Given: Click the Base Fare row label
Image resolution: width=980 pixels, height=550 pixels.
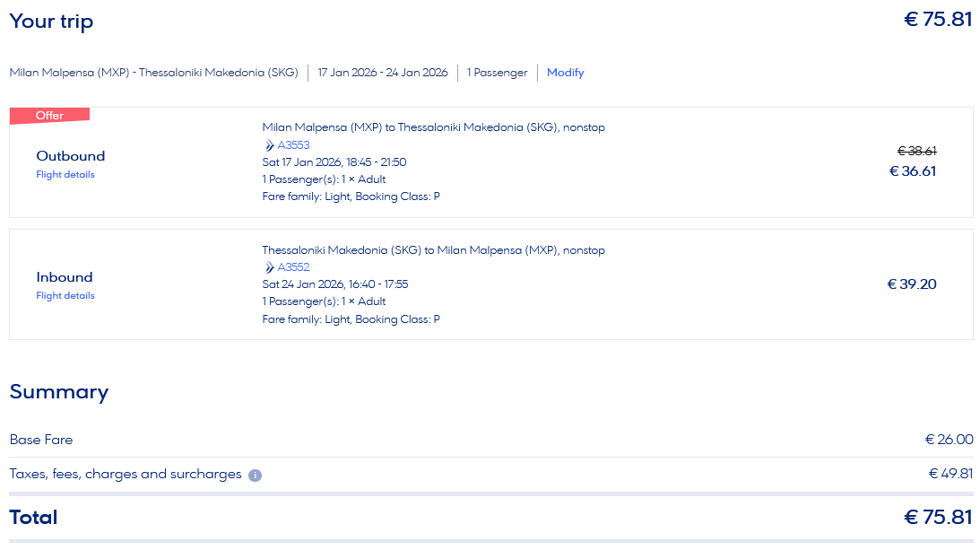Looking at the screenshot, I should click(x=41, y=440).
